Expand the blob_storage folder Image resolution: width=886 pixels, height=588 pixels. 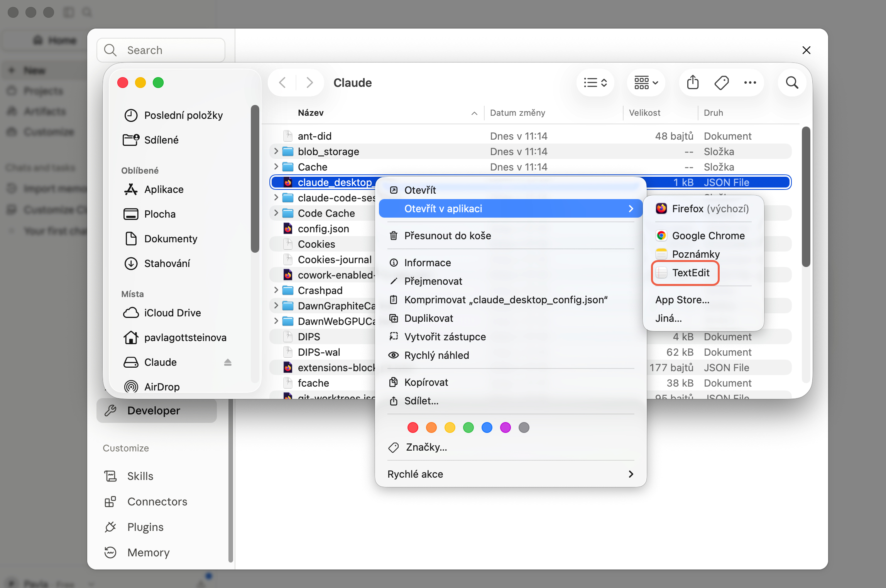point(276,151)
